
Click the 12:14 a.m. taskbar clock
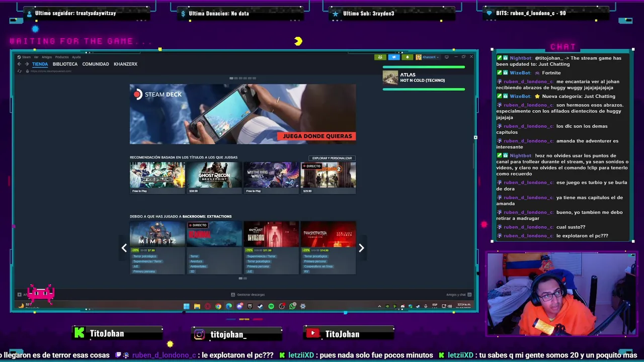coord(464,306)
